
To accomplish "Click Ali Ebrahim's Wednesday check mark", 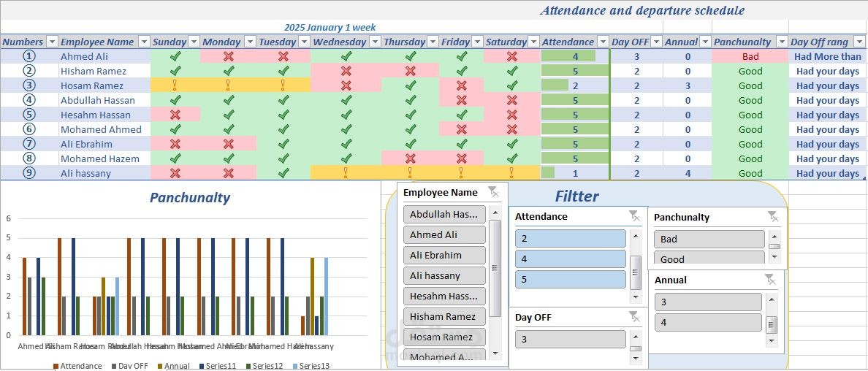I will 346,144.
